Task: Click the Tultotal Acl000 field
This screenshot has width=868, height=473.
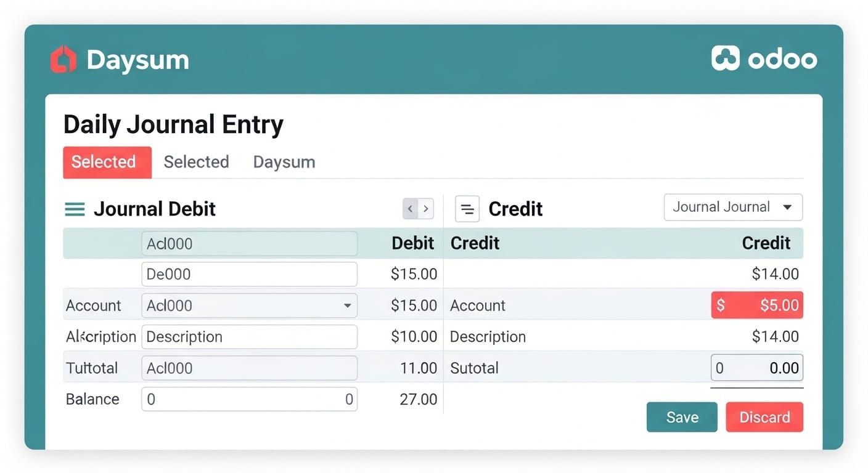Action: [249, 368]
